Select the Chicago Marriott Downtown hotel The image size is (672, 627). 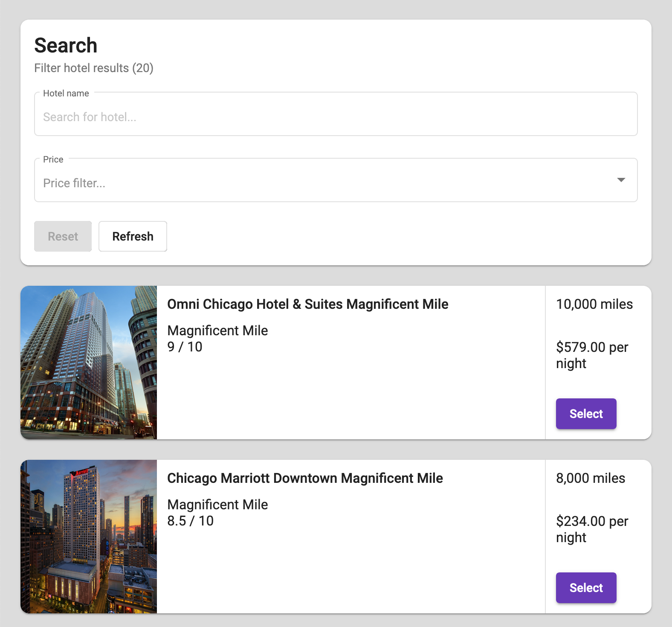coord(586,588)
